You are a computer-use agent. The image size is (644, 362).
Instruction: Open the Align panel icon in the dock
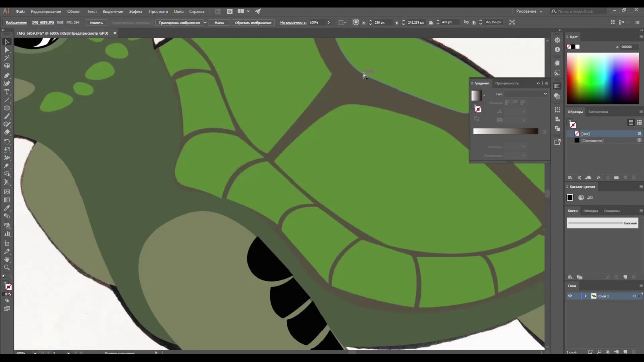pos(557,119)
